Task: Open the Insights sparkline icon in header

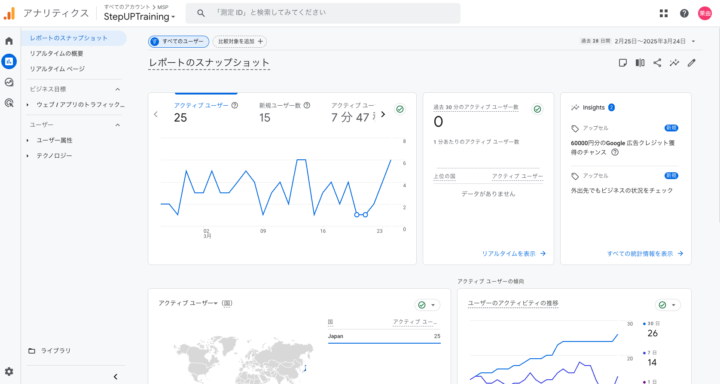Action: 674,63
